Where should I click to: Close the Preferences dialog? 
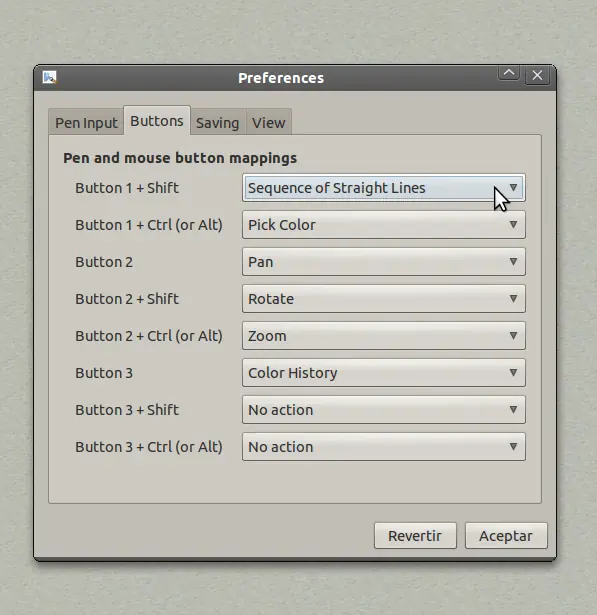coord(537,75)
